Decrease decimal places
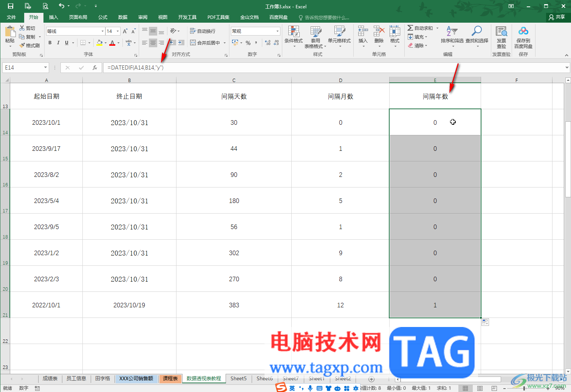 coord(276,43)
